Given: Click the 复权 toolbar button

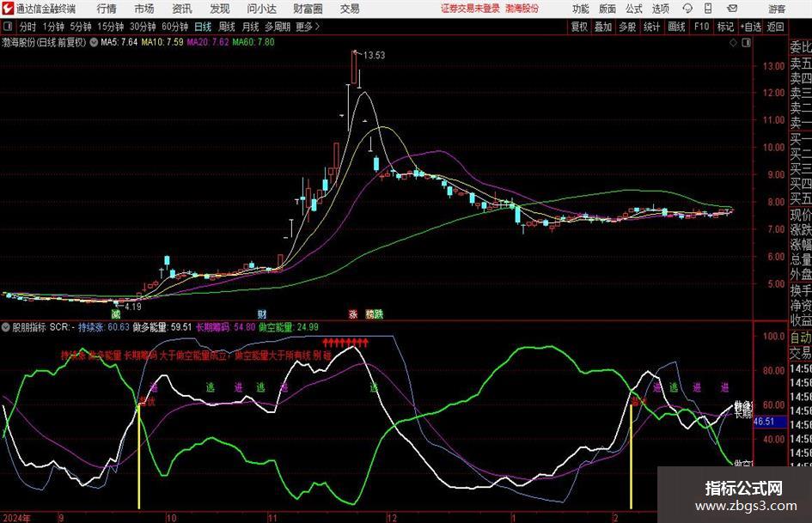Looking at the screenshot, I should (x=579, y=27).
